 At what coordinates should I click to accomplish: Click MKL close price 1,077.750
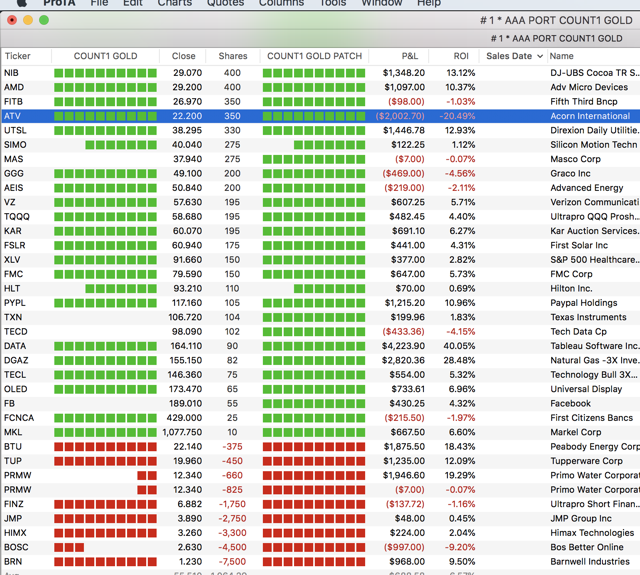(182, 432)
